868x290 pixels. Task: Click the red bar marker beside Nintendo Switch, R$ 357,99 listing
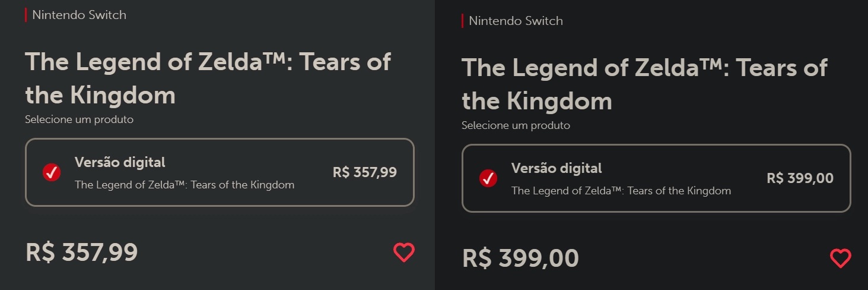[26, 15]
